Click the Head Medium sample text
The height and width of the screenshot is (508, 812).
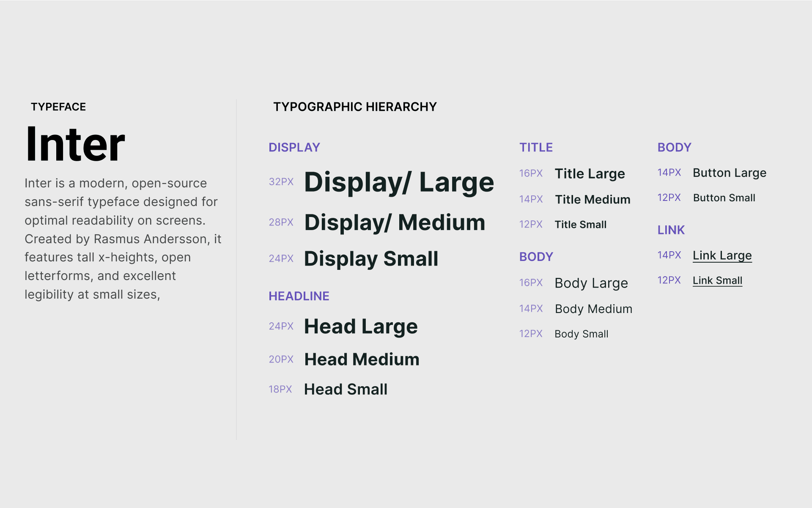(x=362, y=360)
